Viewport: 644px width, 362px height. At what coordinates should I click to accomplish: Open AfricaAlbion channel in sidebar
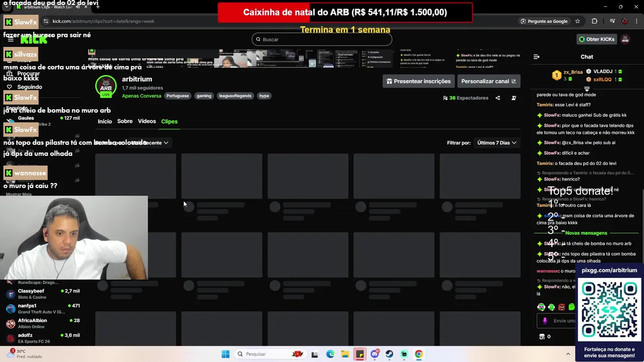click(x=43, y=323)
